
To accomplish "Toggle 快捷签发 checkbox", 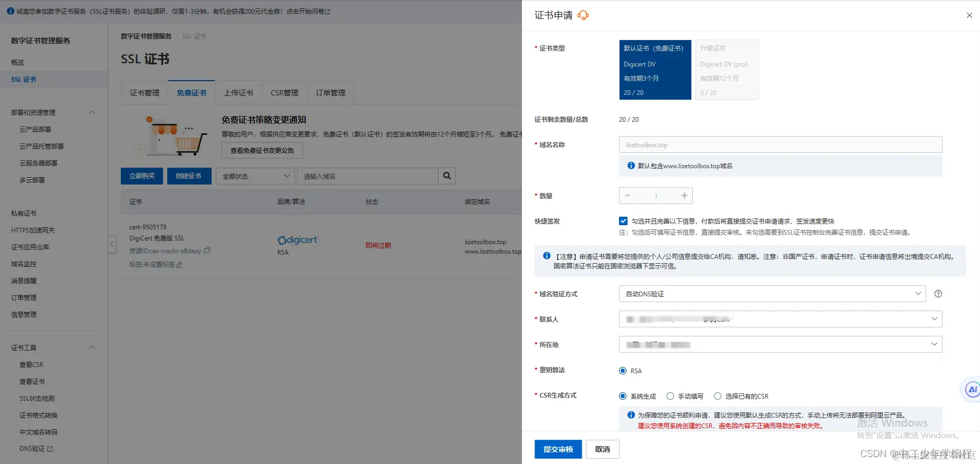I will [x=623, y=221].
